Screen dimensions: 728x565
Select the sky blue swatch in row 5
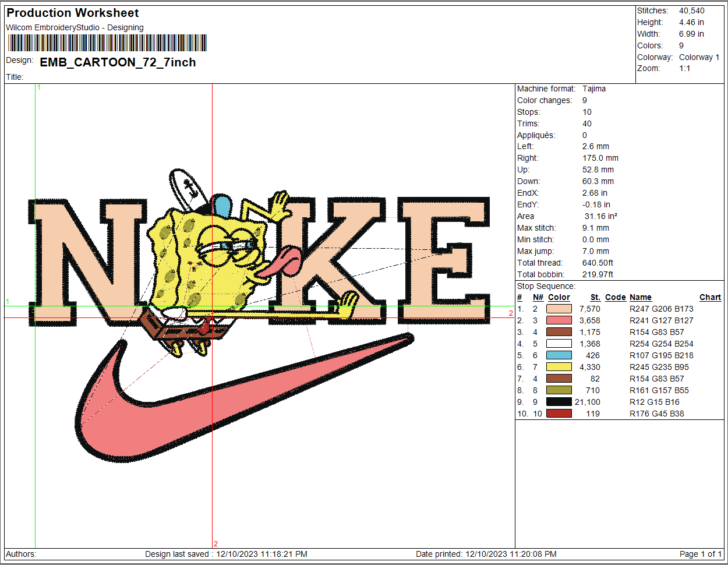pyautogui.click(x=559, y=355)
